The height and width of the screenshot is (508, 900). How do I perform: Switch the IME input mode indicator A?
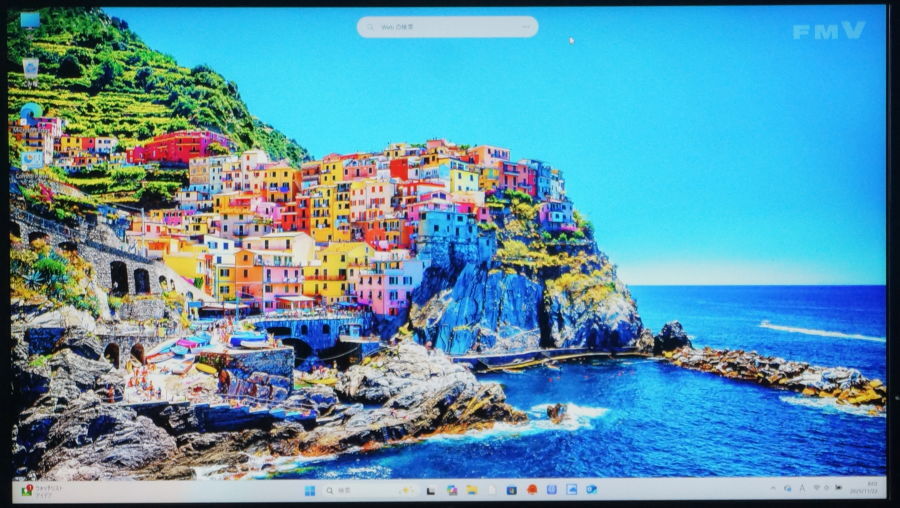(802, 488)
